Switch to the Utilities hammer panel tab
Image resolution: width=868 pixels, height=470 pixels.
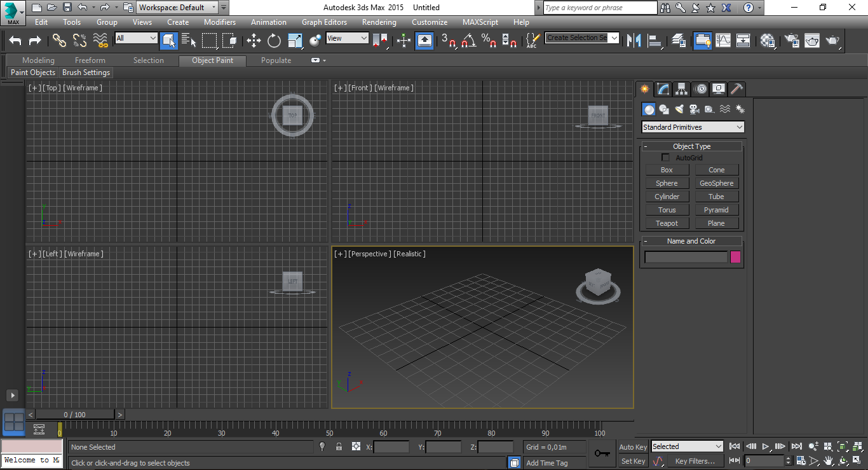pyautogui.click(x=737, y=89)
